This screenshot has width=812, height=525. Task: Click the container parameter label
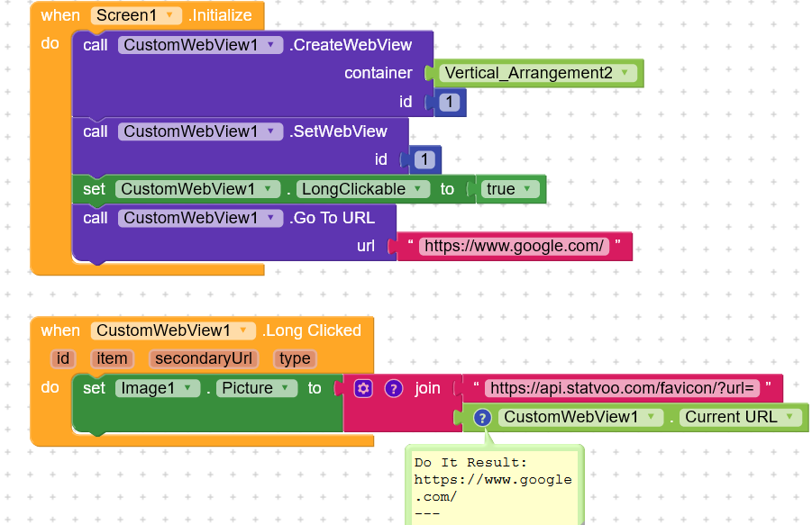pyautogui.click(x=379, y=73)
